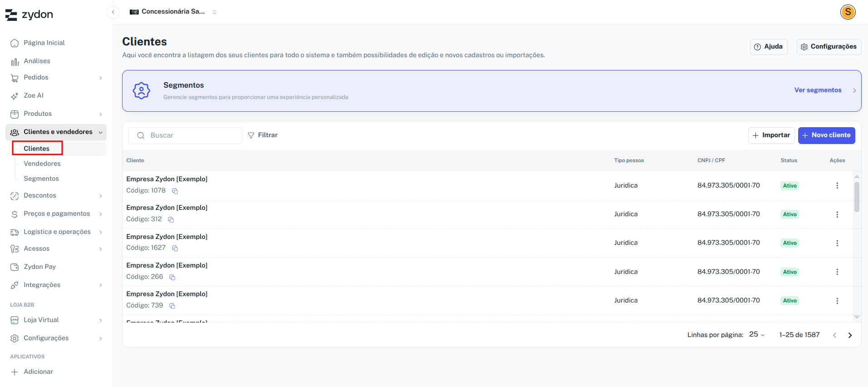Go to the previous page of clients
Screen dimensions: 868x387
tap(834, 335)
